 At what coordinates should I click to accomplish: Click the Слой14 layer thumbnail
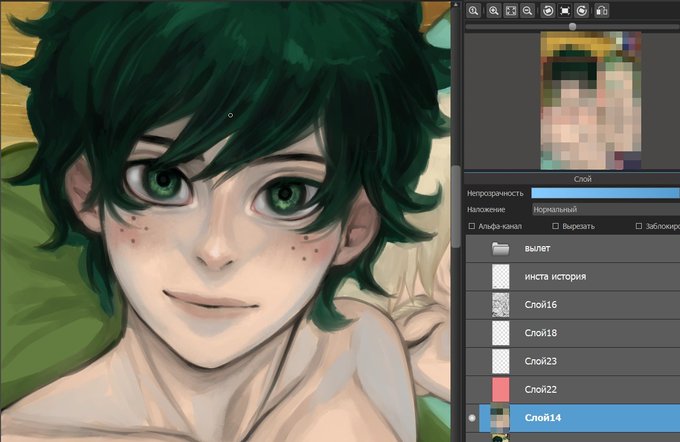pyautogui.click(x=500, y=418)
